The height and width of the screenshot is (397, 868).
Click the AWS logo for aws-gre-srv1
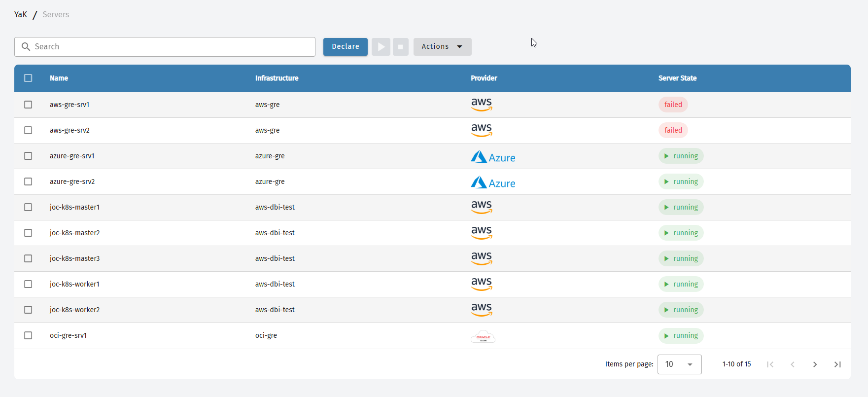(x=481, y=105)
